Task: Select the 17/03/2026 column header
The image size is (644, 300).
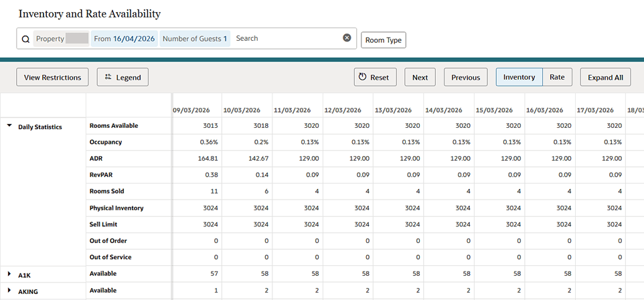Action: coord(596,110)
